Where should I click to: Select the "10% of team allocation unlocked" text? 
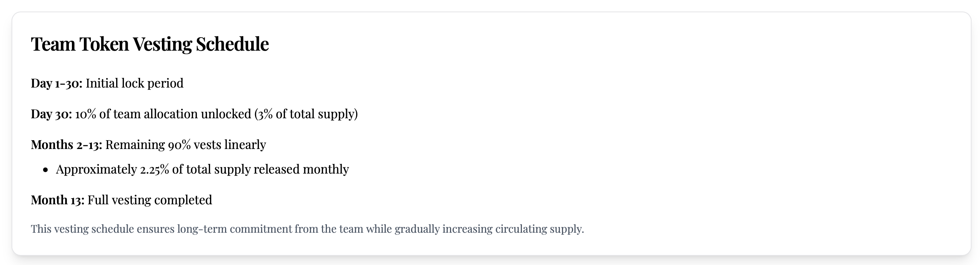click(x=163, y=114)
